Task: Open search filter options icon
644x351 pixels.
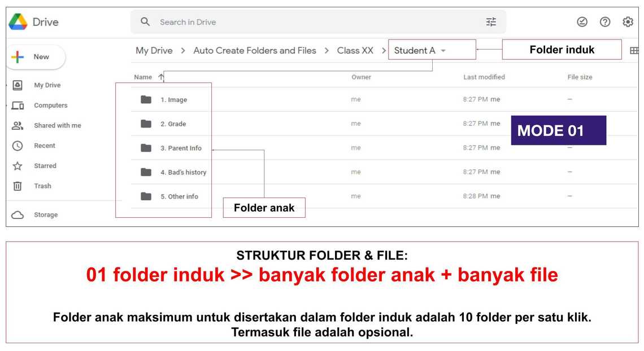Action: 491,22
